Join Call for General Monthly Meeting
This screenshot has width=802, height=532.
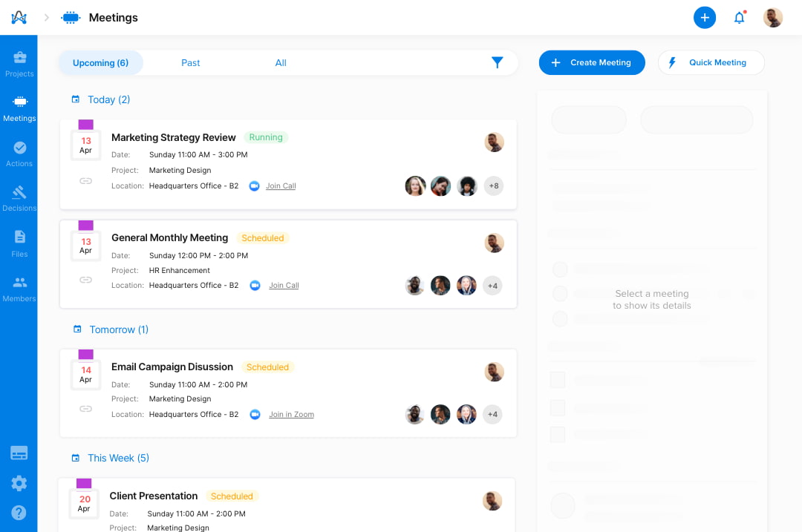284,285
